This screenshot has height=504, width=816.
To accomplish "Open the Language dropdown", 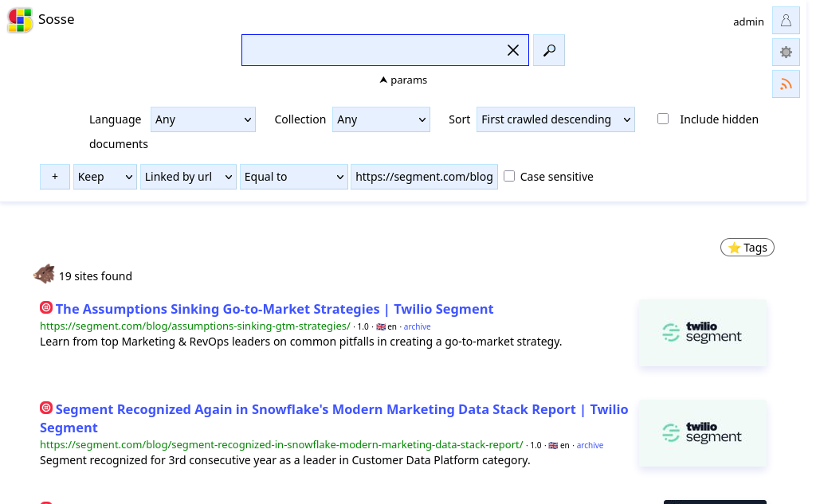I will click(203, 119).
